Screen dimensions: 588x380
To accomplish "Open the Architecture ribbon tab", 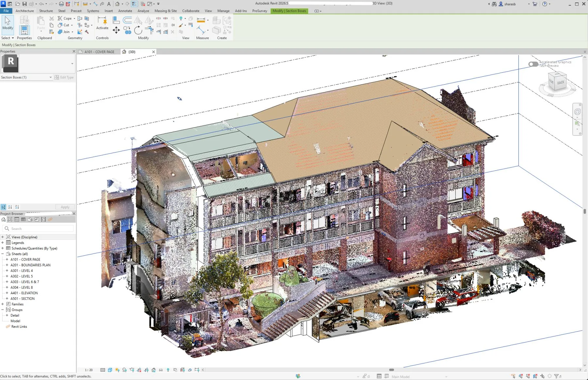I will point(24,11).
